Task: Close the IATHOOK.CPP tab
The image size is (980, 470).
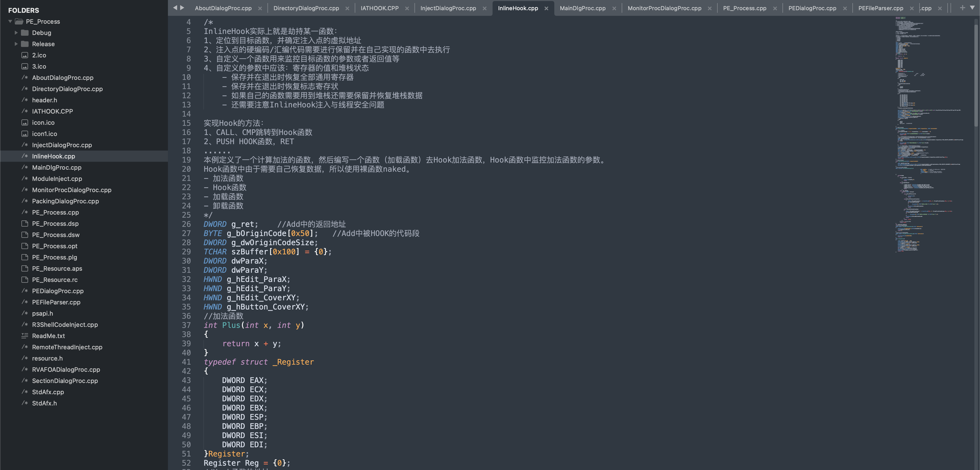Action: point(407,8)
